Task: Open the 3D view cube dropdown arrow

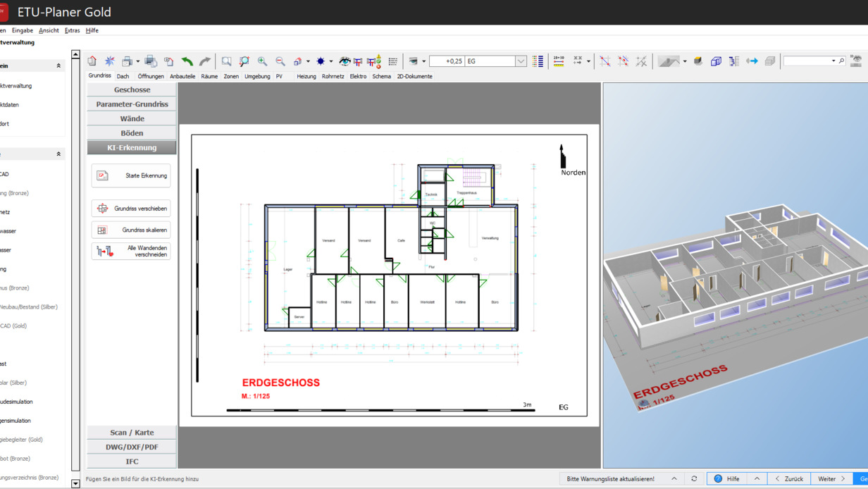Action: click(308, 61)
